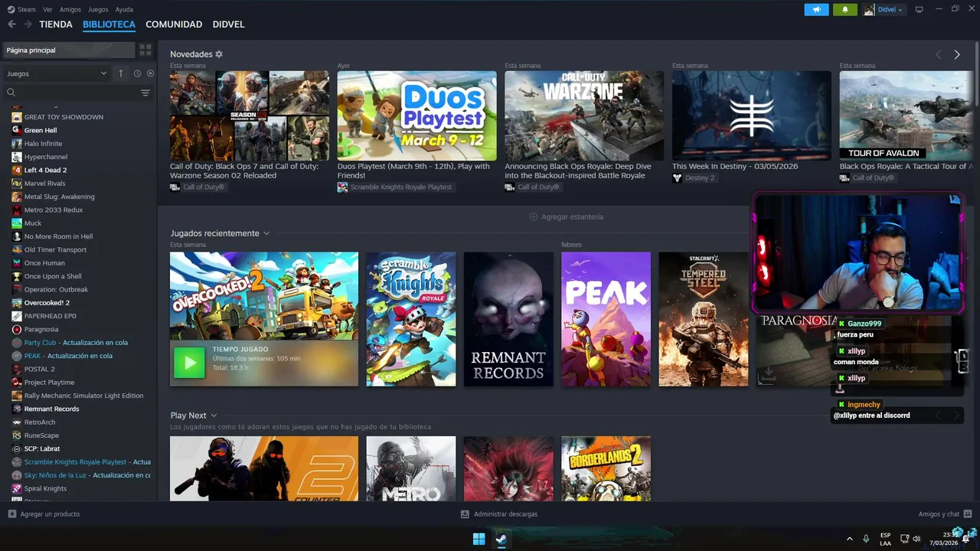Viewport: 980px width, 551px height.
Task: Select Halo Infinite in the game list
Action: click(44, 143)
